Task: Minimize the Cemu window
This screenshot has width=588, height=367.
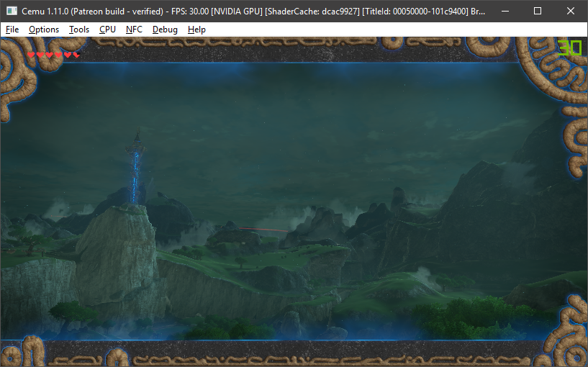Action: 505,11
